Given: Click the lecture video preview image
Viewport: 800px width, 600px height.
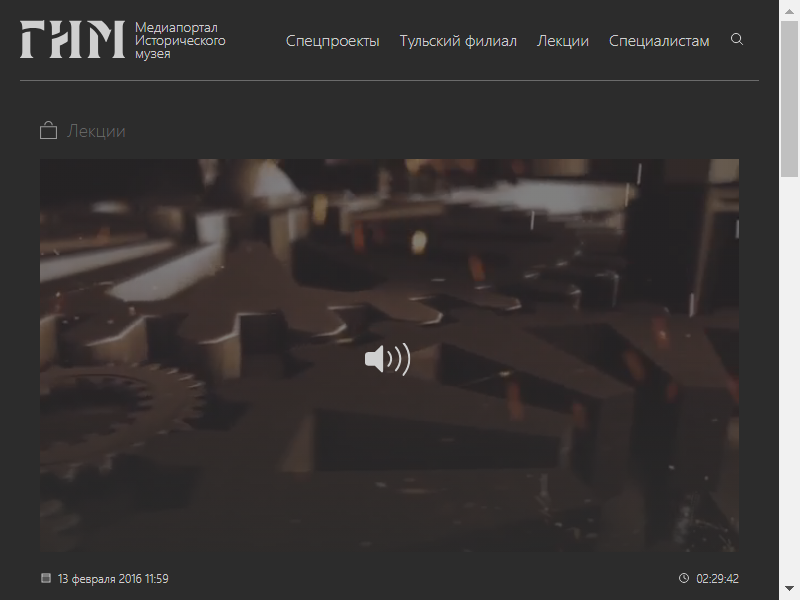Looking at the screenshot, I should (389, 355).
